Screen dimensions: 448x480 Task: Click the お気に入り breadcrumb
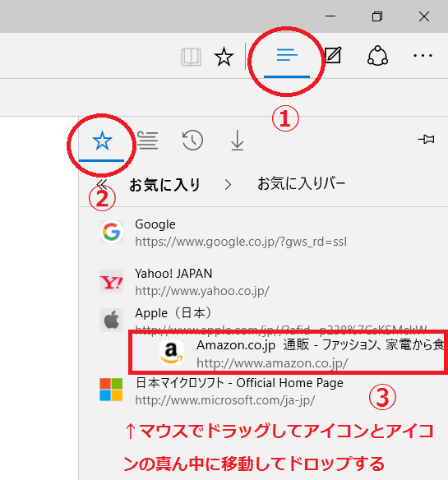click(x=164, y=185)
